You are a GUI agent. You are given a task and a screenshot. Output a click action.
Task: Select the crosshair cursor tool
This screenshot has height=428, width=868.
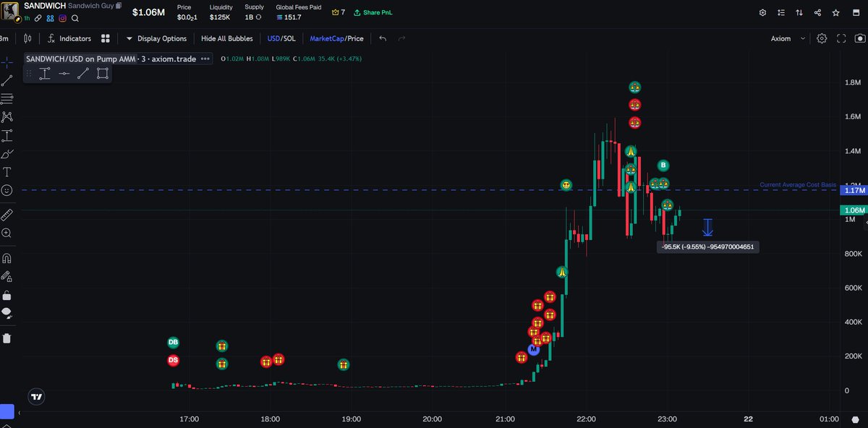(7, 62)
